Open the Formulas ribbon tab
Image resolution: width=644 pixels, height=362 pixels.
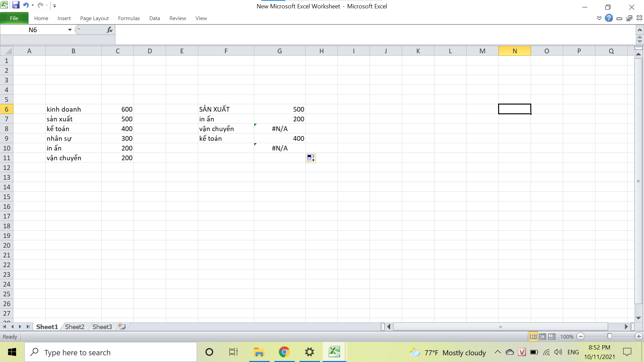pyautogui.click(x=129, y=18)
